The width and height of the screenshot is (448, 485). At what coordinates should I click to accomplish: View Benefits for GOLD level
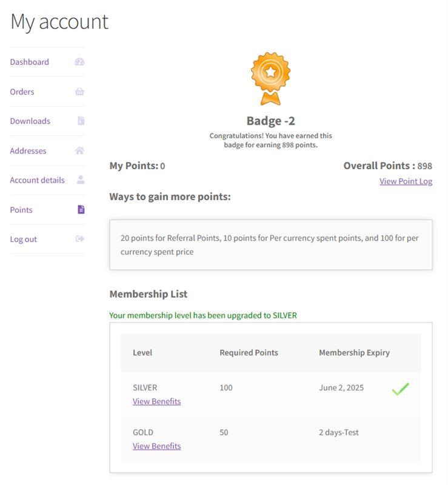[156, 446]
